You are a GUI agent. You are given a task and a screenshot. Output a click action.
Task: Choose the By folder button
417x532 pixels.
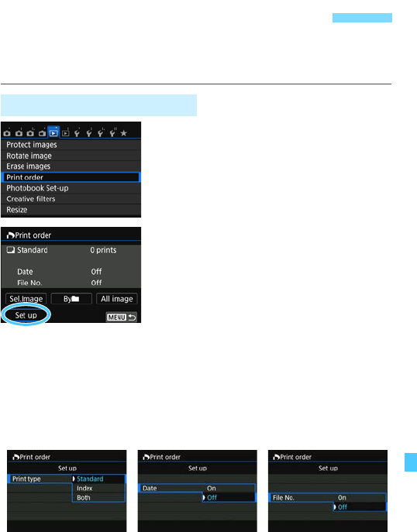71,299
